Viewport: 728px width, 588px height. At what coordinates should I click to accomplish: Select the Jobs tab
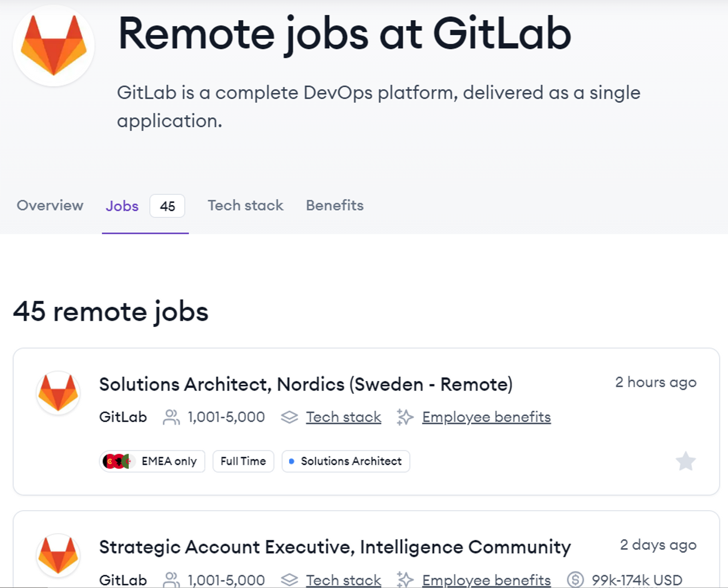pos(122,206)
